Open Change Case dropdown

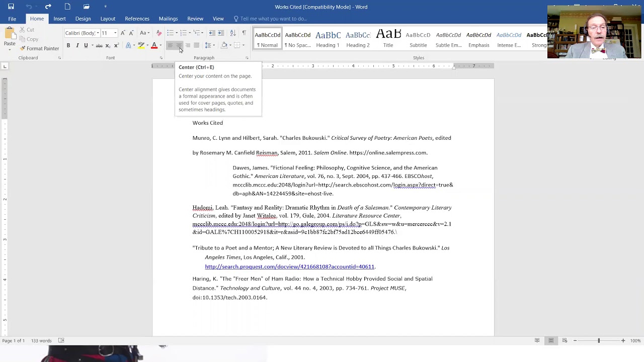click(x=145, y=33)
